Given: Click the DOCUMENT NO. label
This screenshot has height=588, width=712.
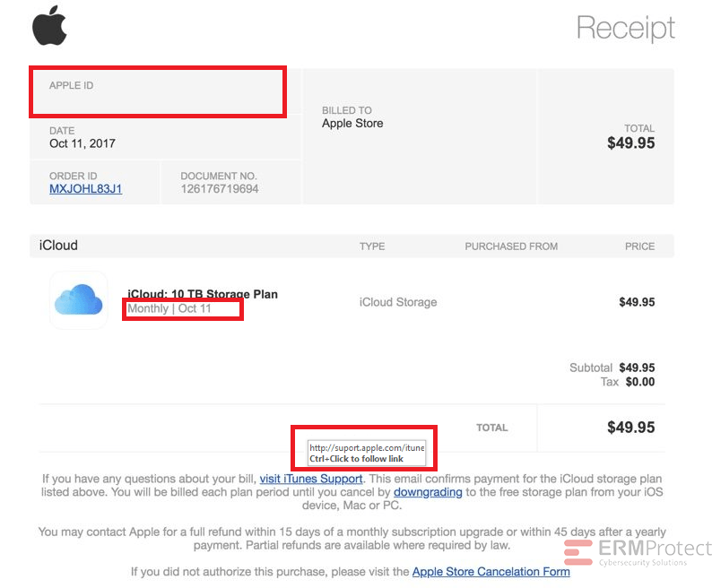Looking at the screenshot, I should coord(219,177).
